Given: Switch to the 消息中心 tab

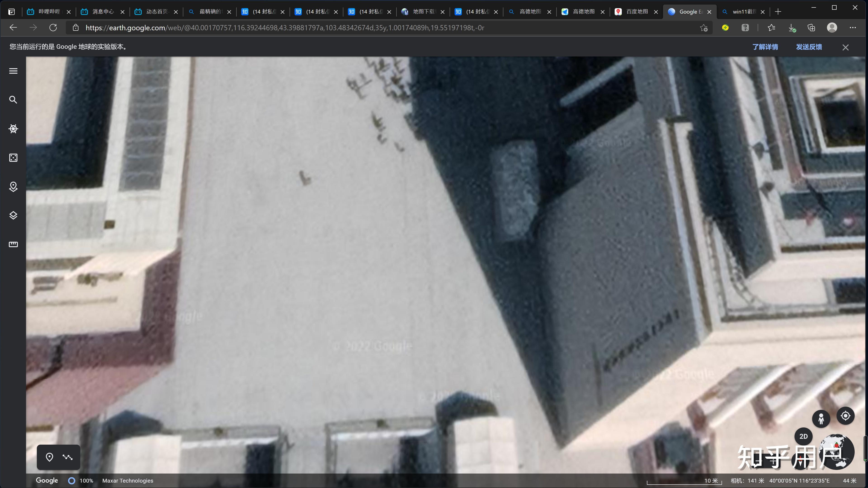Looking at the screenshot, I should coord(103,12).
